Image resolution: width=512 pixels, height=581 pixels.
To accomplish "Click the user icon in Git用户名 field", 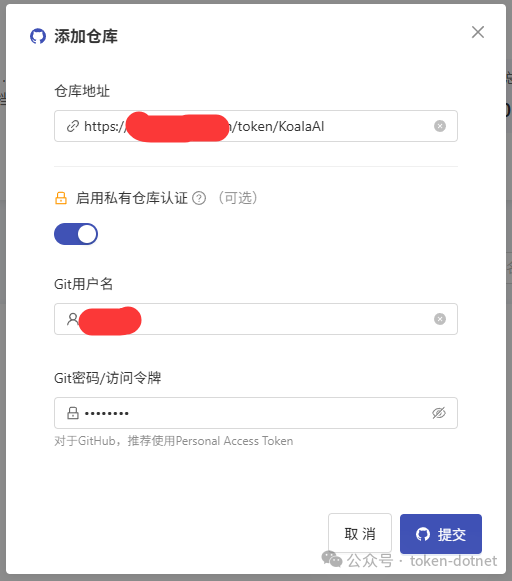I will (x=73, y=319).
